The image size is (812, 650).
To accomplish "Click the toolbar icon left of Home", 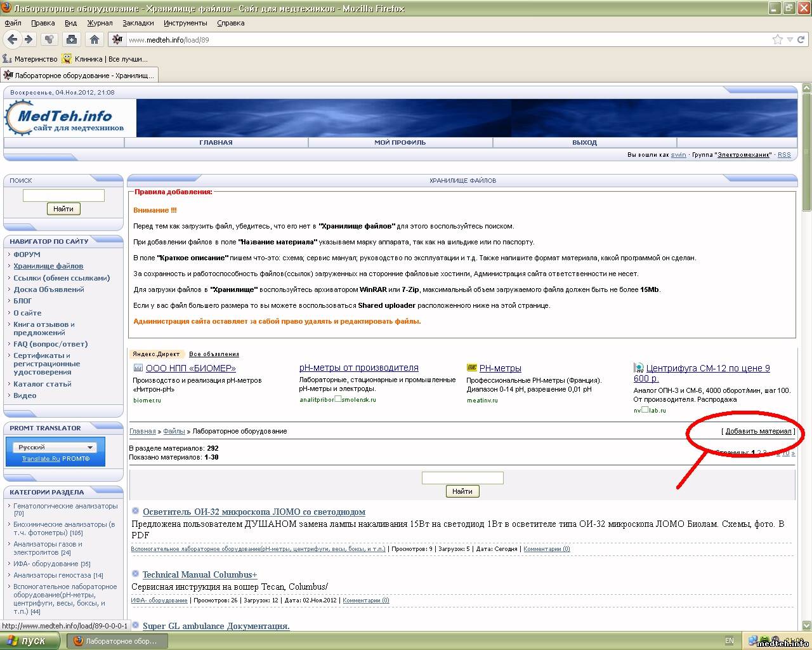I will (x=71, y=39).
